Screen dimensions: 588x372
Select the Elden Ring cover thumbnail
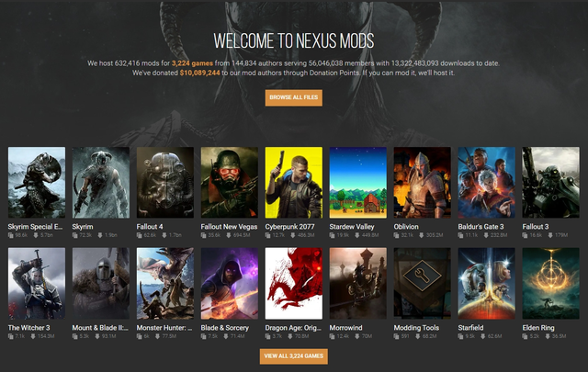(551, 283)
